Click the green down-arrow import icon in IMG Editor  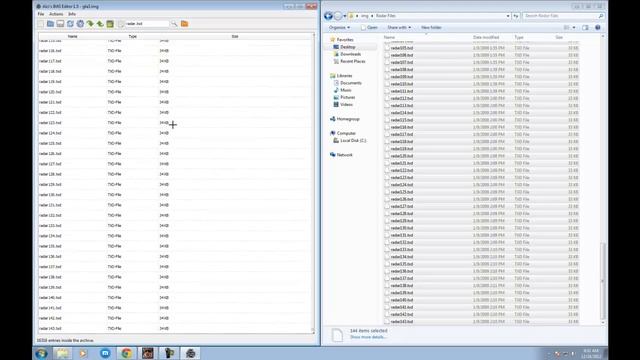coord(90,24)
